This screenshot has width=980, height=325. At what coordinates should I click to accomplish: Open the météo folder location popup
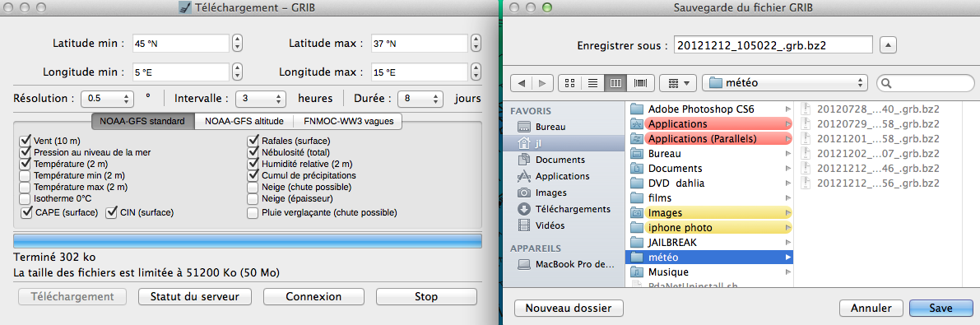click(785, 82)
